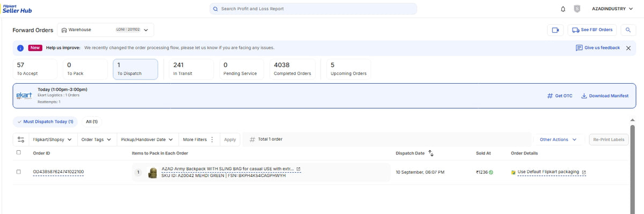
Task: Switch to To Accept tab
Action: click(x=34, y=69)
